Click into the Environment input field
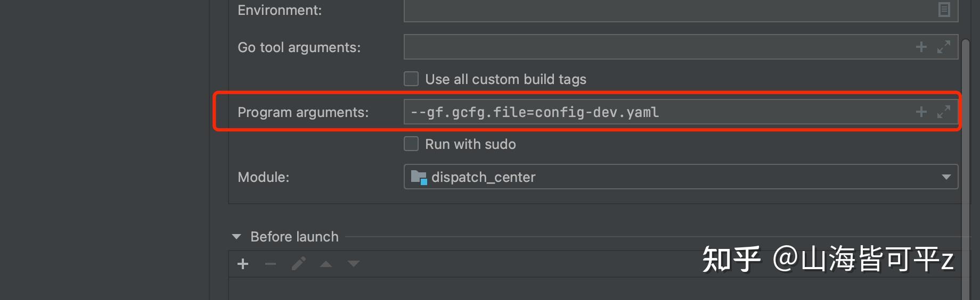This screenshot has height=300, width=980. (x=639, y=10)
